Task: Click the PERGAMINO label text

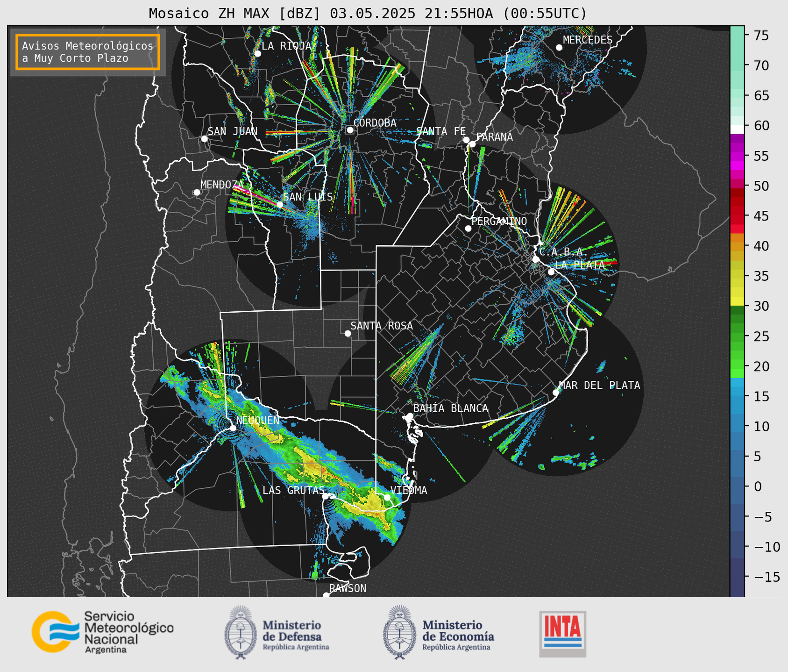Action: click(x=499, y=221)
